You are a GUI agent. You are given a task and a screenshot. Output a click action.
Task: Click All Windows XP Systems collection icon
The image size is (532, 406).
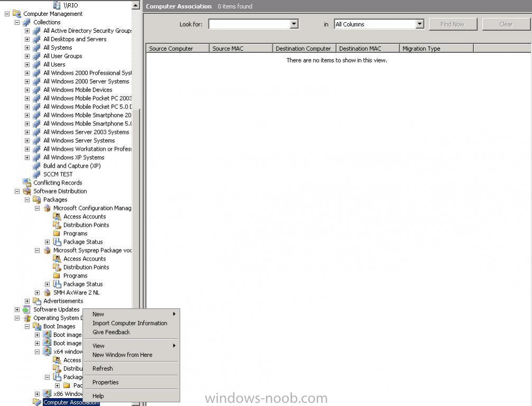pos(36,158)
